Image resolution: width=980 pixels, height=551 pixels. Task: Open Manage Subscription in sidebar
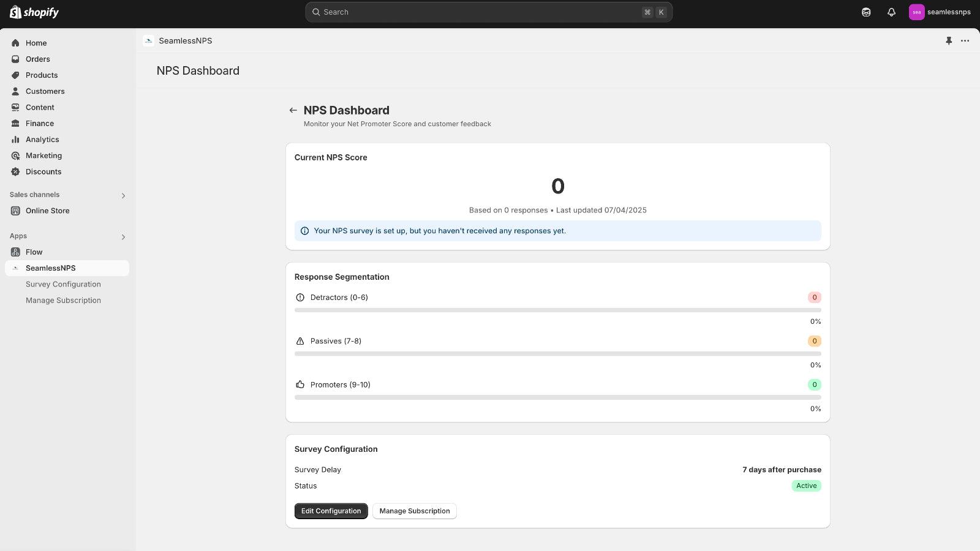63,301
